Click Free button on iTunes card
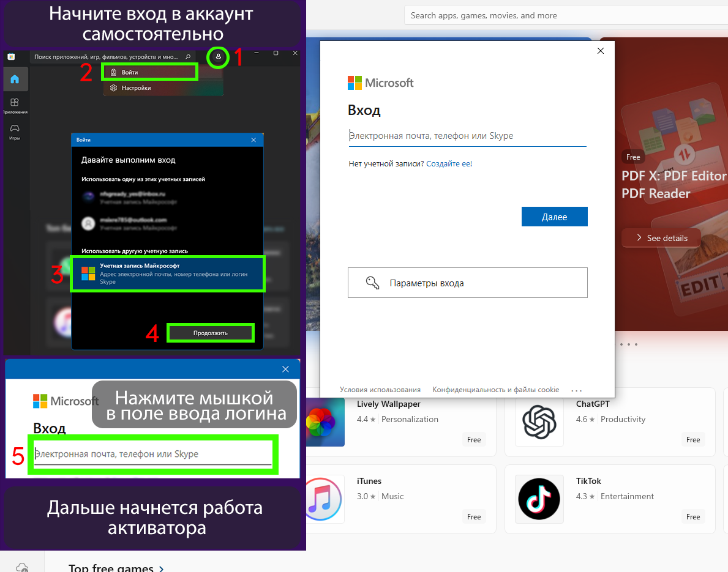 473,517
